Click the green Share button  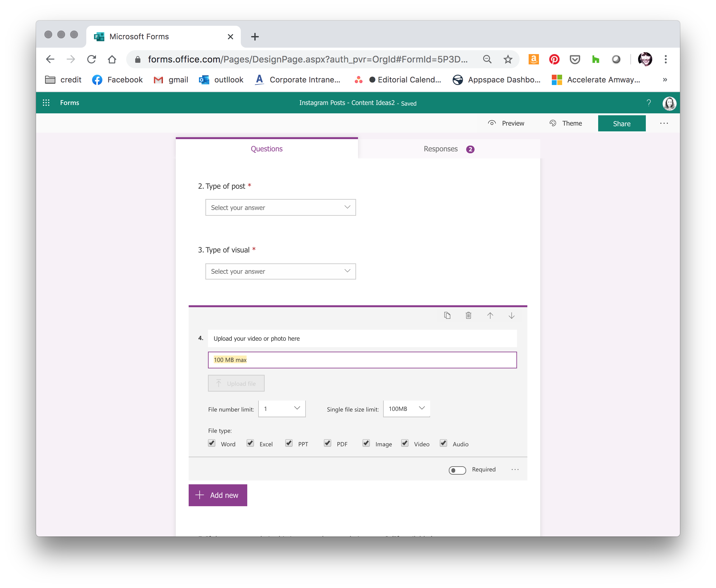tap(621, 124)
